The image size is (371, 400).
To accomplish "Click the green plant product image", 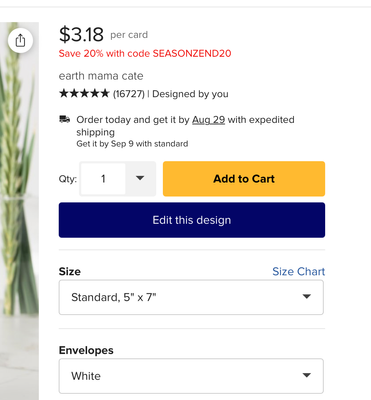I will click(19, 211).
